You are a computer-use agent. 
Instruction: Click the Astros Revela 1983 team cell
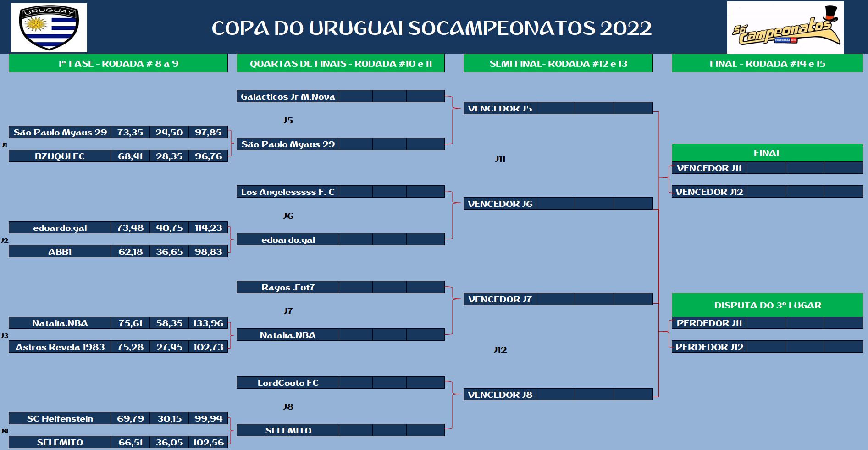point(60,347)
